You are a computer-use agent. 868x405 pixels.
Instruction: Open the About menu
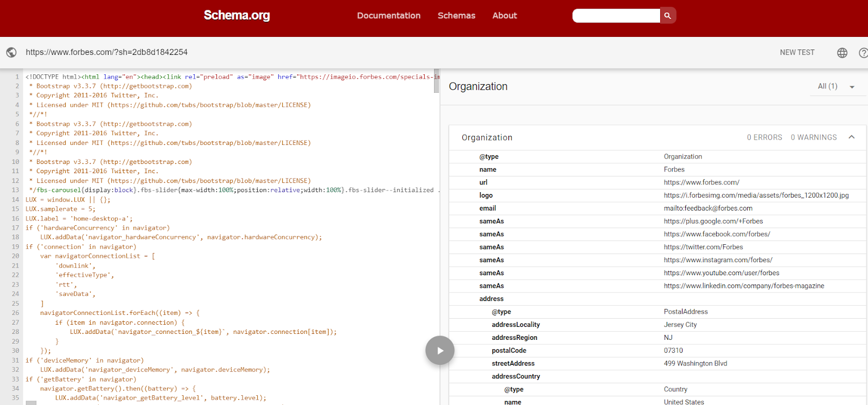tap(505, 16)
